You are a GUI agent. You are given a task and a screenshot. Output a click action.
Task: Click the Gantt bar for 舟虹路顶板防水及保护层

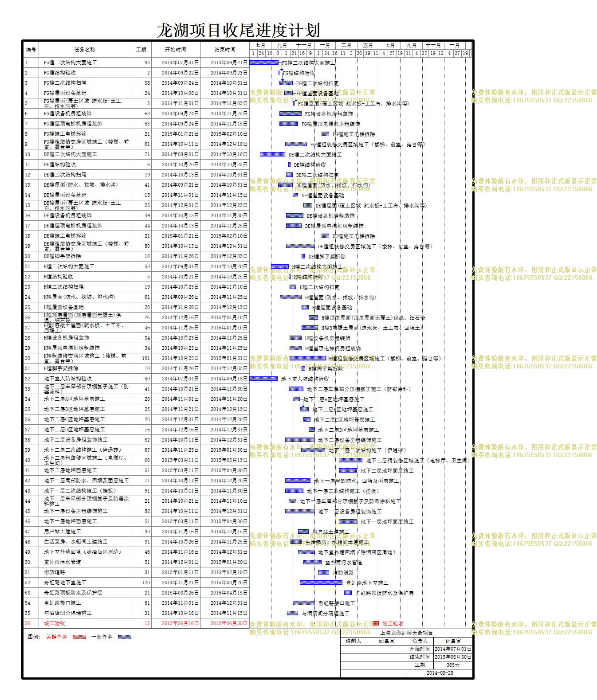(x=348, y=593)
